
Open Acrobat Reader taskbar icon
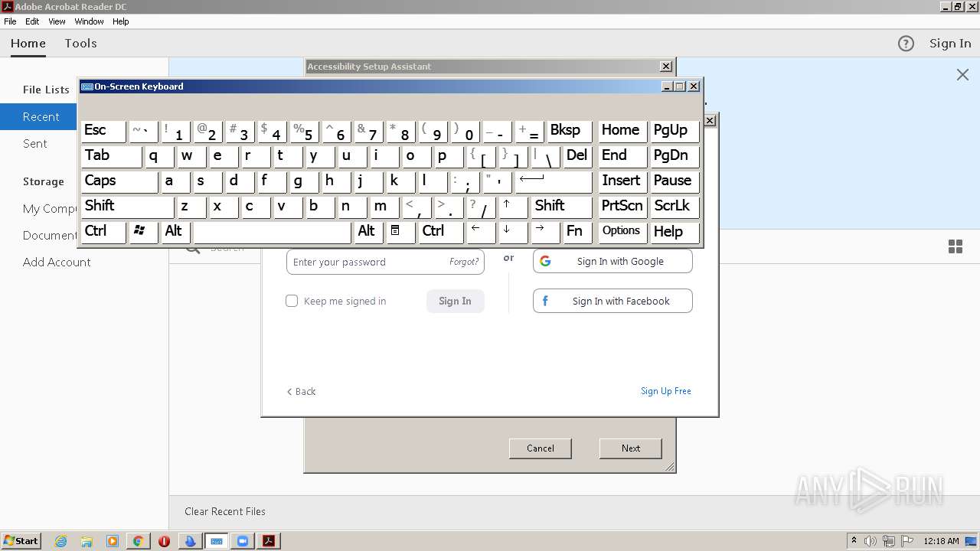269,541
